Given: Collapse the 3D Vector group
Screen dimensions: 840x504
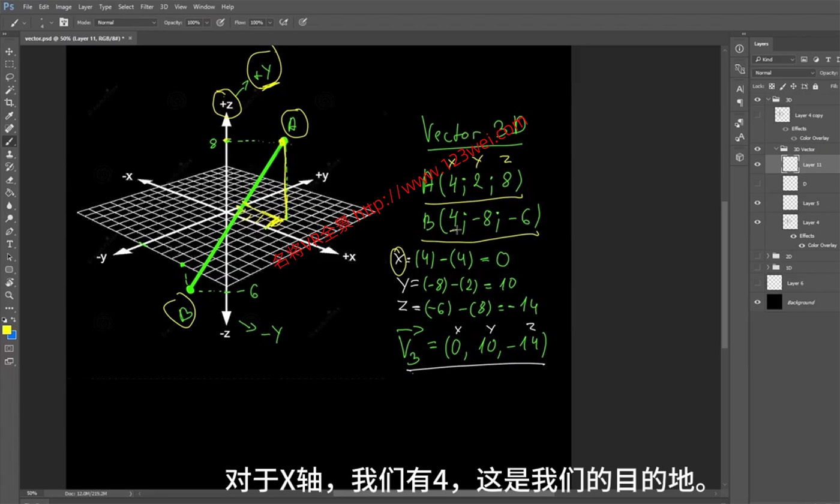Looking at the screenshot, I should click(776, 148).
